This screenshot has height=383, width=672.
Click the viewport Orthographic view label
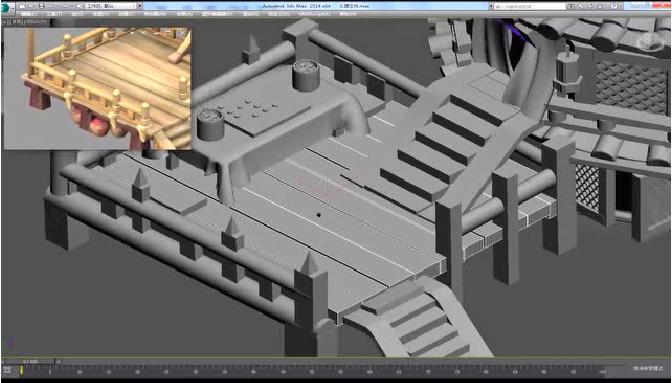pos(16,22)
